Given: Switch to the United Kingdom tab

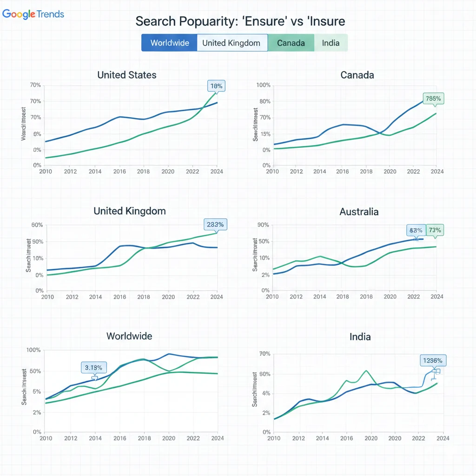Looking at the screenshot, I should (x=231, y=43).
